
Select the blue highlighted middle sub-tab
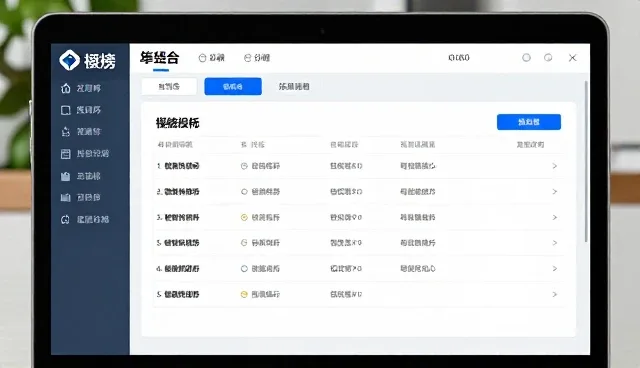click(233, 86)
